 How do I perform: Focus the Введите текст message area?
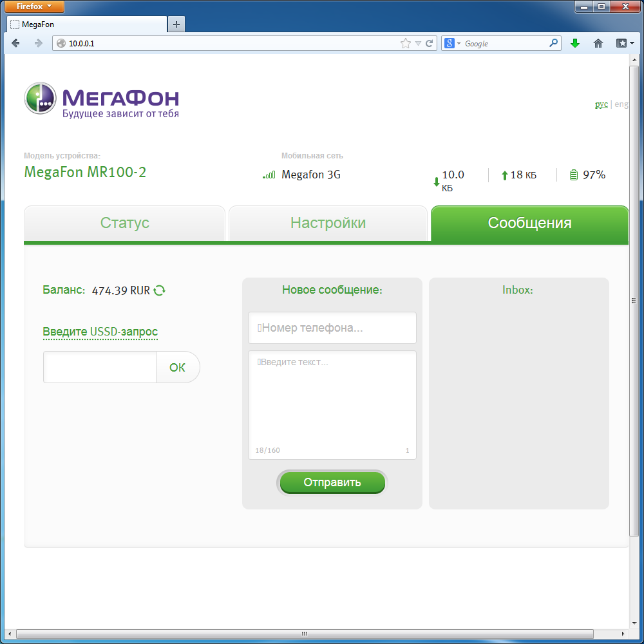pos(332,405)
